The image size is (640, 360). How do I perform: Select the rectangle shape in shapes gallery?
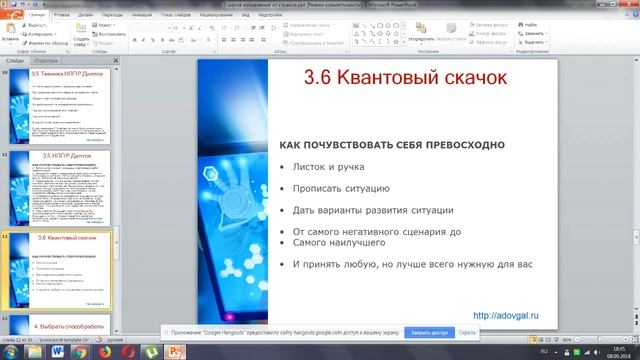pos(380,25)
